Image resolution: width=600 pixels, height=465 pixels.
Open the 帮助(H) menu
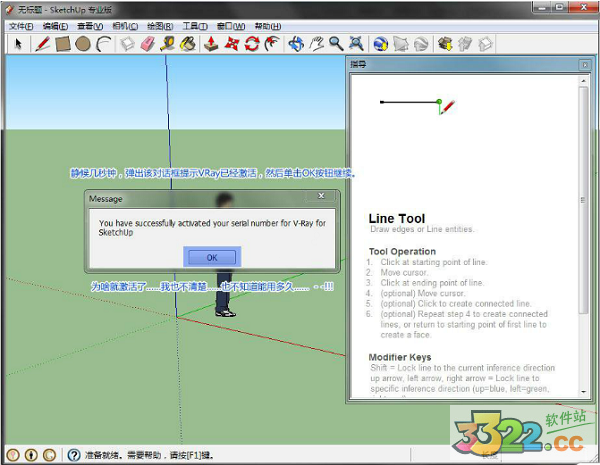coord(268,26)
